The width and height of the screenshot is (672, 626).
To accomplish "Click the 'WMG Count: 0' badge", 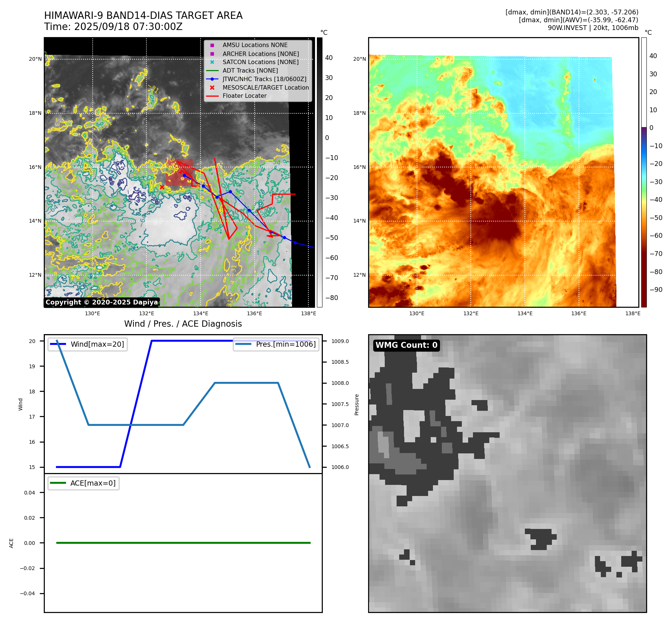I will [x=407, y=345].
